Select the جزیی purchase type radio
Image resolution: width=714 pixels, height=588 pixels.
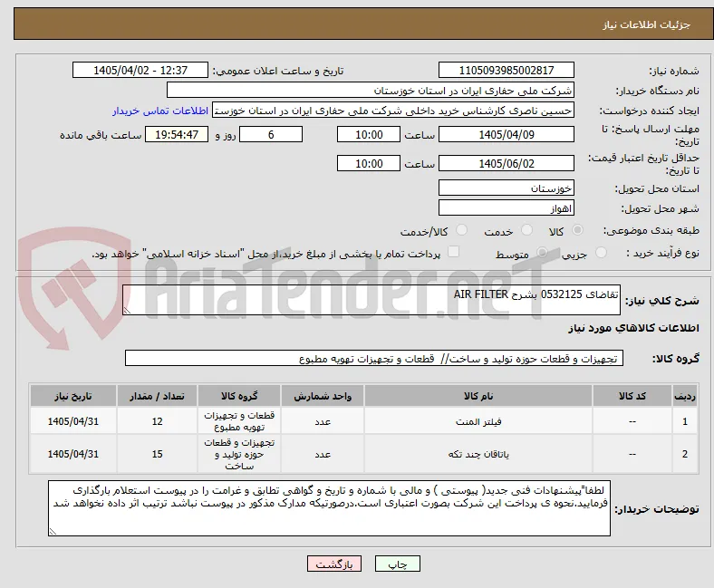(x=601, y=253)
